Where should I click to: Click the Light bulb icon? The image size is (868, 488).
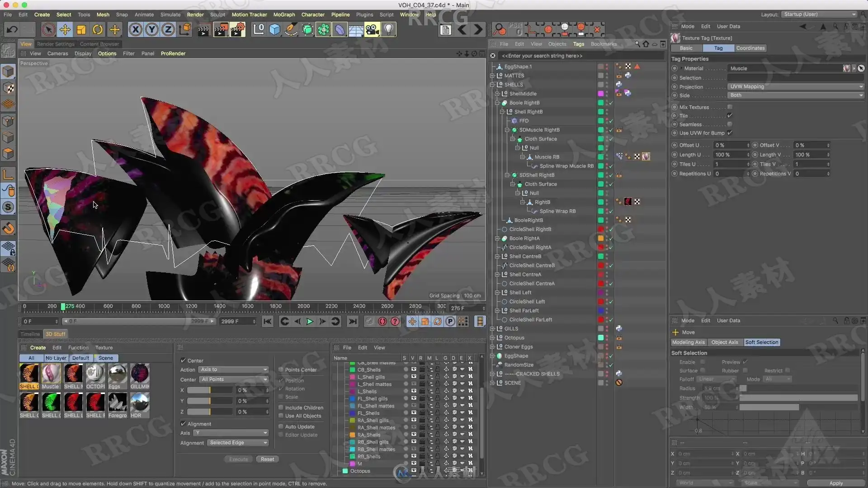[x=388, y=30]
